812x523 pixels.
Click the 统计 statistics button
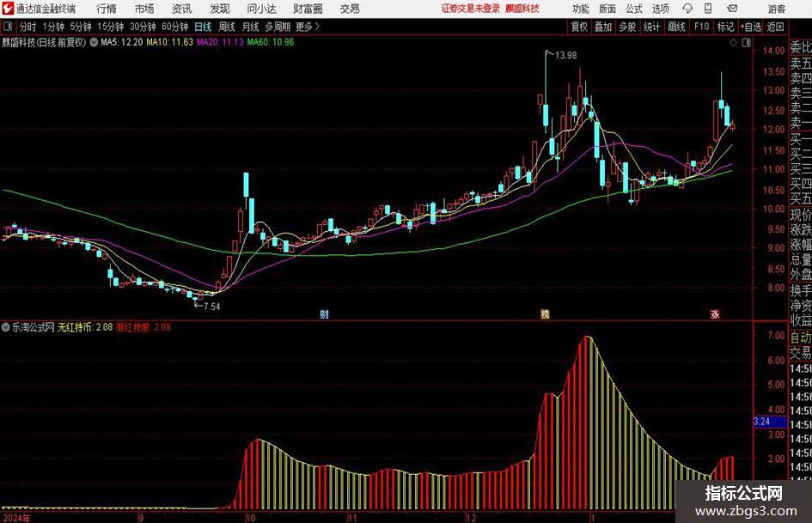(x=651, y=27)
